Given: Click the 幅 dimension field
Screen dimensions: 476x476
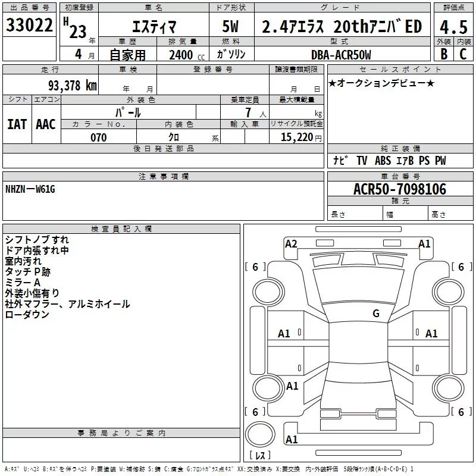Looking at the screenshot, I should click(x=406, y=214).
